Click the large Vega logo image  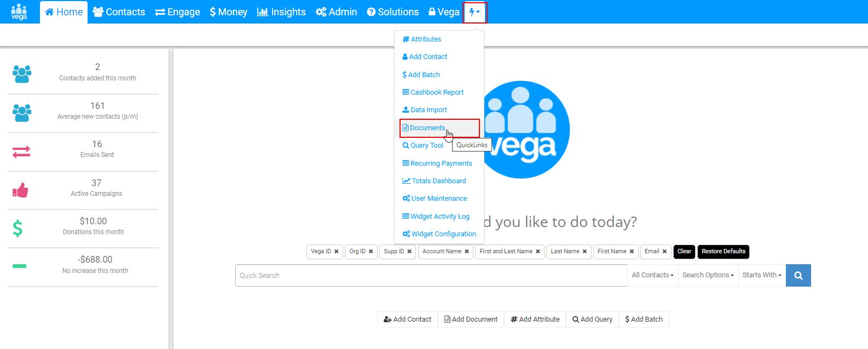pos(521,130)
